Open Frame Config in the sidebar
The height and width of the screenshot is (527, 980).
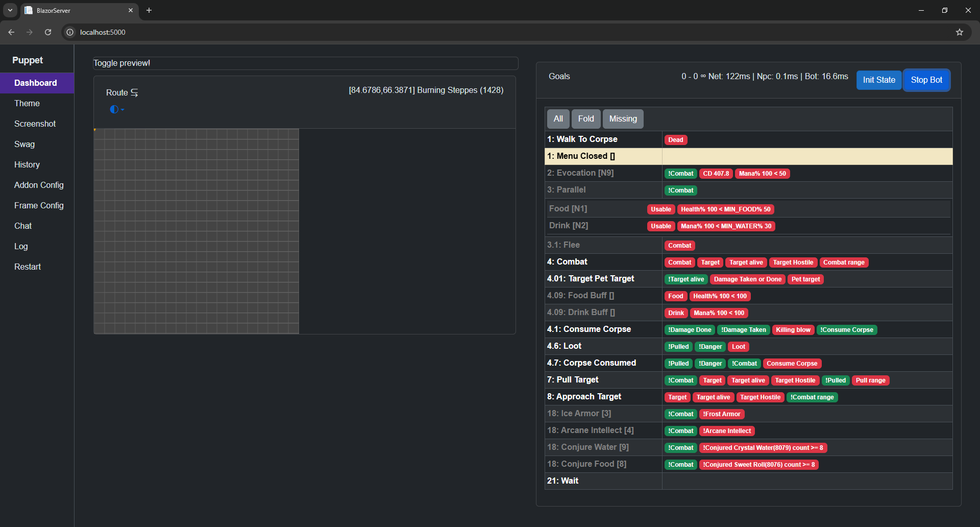click(37, 205)
